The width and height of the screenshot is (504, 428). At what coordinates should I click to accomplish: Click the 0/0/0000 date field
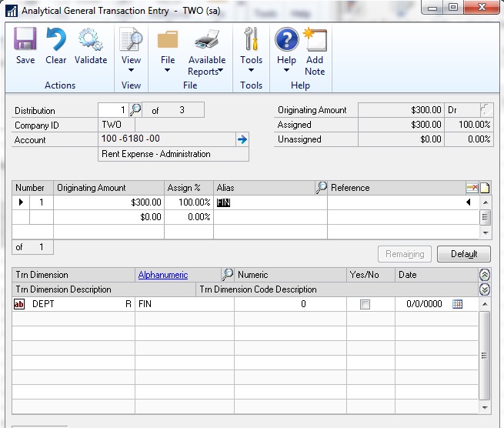tap(424, 304)
